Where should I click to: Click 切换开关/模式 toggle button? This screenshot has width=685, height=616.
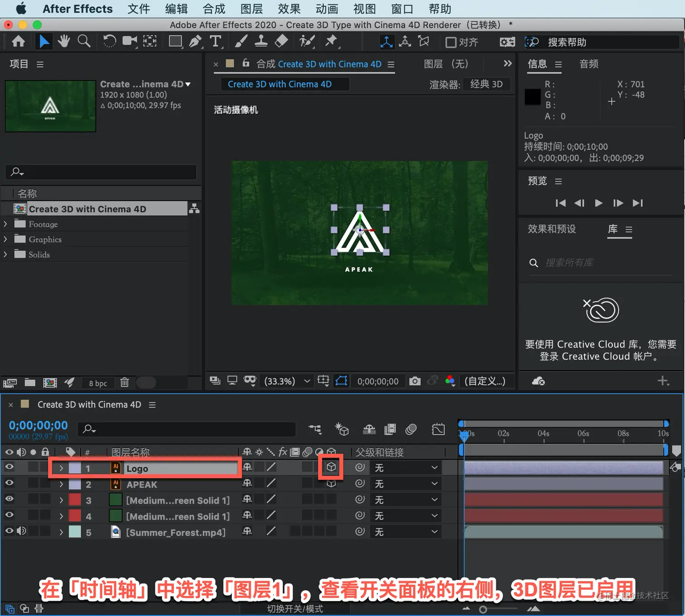(295, 609)
